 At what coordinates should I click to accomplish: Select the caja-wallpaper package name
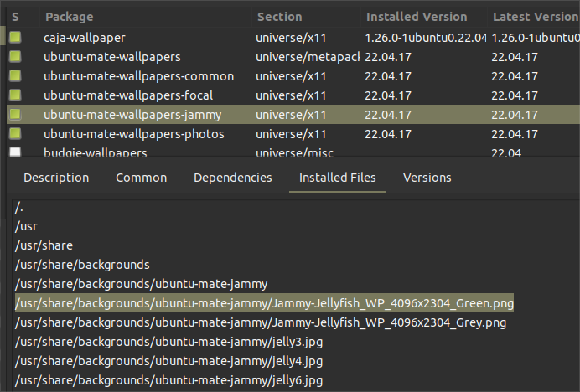[85, 38]
